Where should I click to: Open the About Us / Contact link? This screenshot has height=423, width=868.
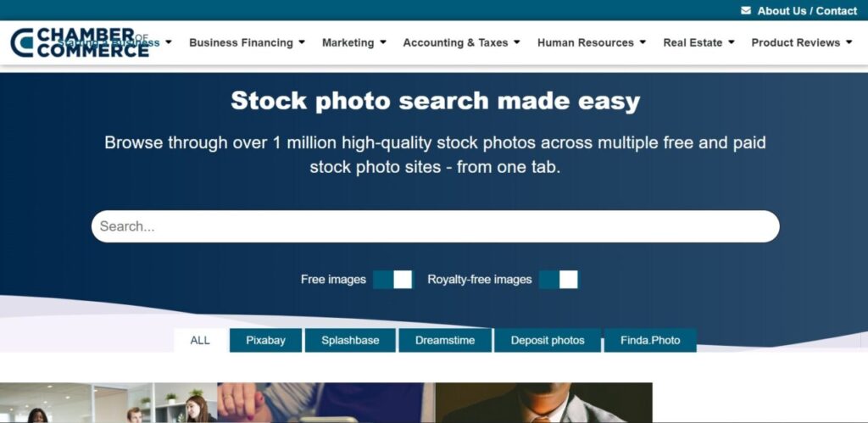[807, 10]
